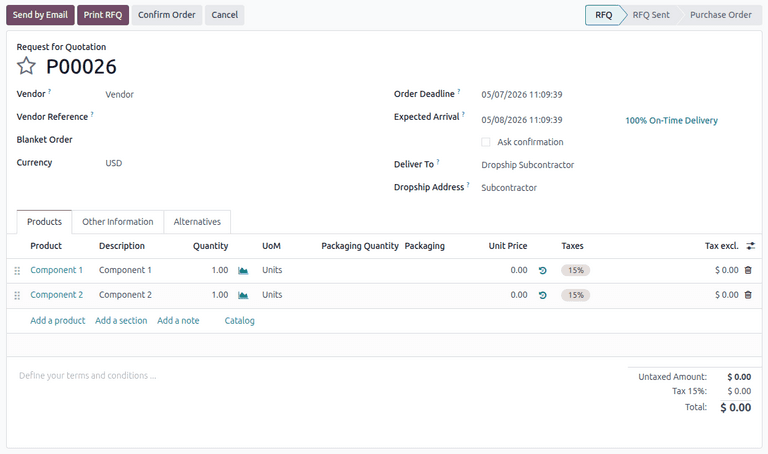This screenshot has width=768, height=454.
Task: Click the Confirm Order button
Action: tap(167, 15)
